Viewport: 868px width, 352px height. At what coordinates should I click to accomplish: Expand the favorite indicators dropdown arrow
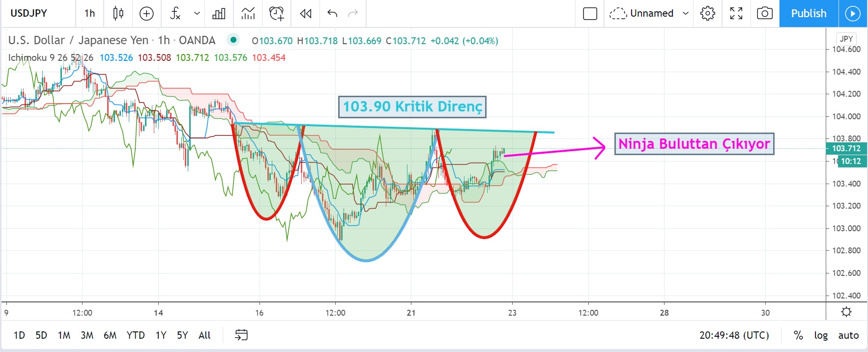(197, 13)
